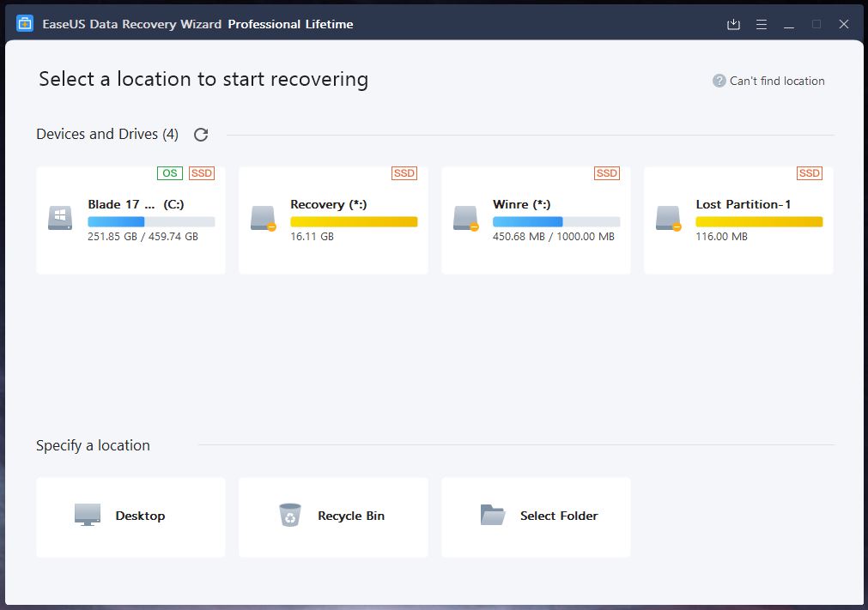The height and width of the screenshot is (610, 868).
Task: Click the Lost Partition-1 drive icon
Action: click(668, 218)
